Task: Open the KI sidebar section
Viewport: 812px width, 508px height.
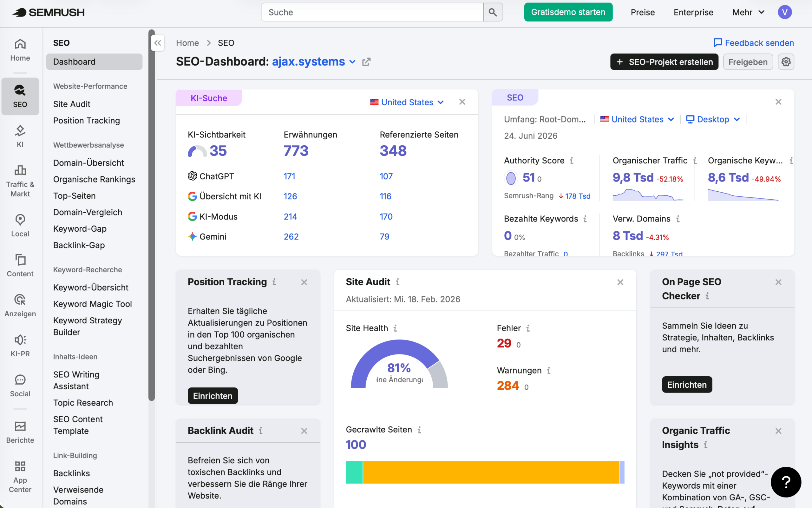Action: pyautogui.click(x=20, y=136)
